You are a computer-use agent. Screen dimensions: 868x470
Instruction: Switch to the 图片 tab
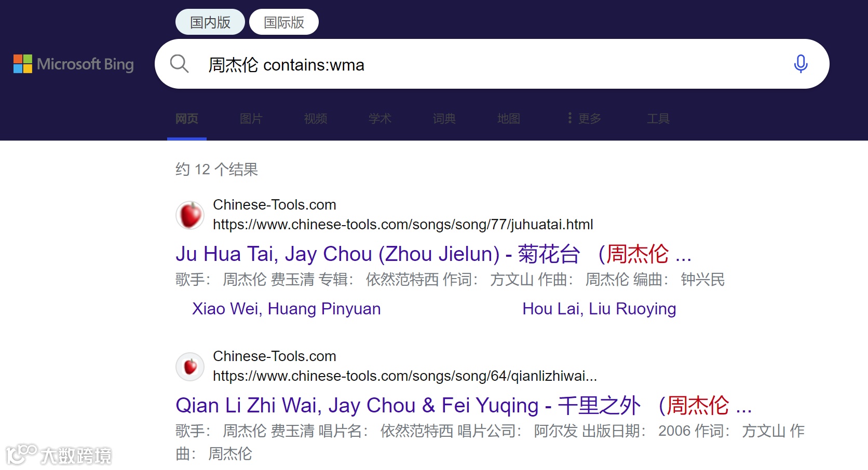pyautogui.click(x=251, y=118)
